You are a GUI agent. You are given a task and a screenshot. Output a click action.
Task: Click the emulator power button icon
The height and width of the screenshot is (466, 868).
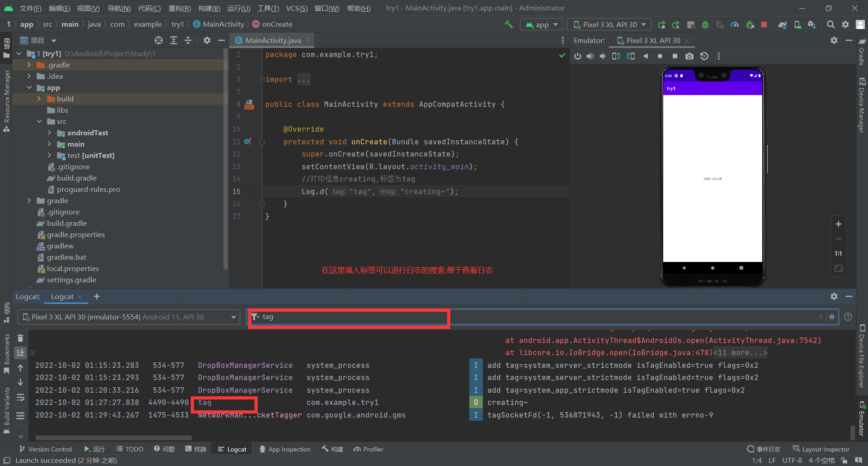click(x=577, y=56)
